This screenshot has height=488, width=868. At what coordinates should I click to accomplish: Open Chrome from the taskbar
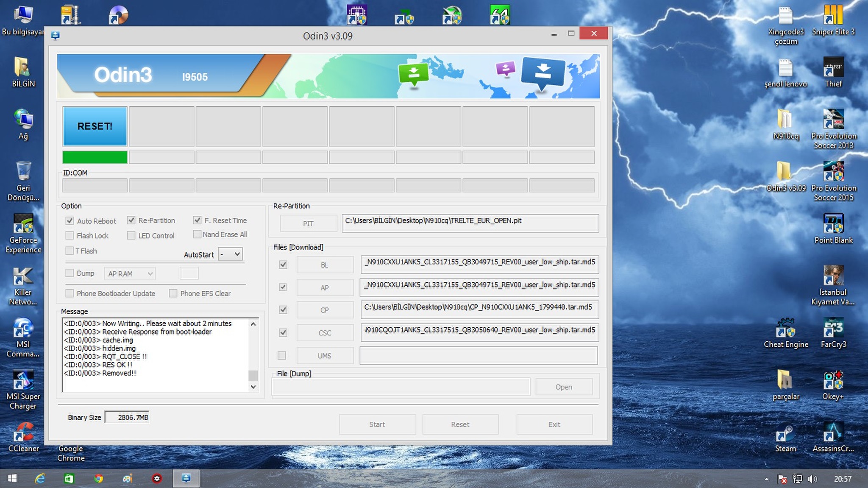[x=98, y=479]
